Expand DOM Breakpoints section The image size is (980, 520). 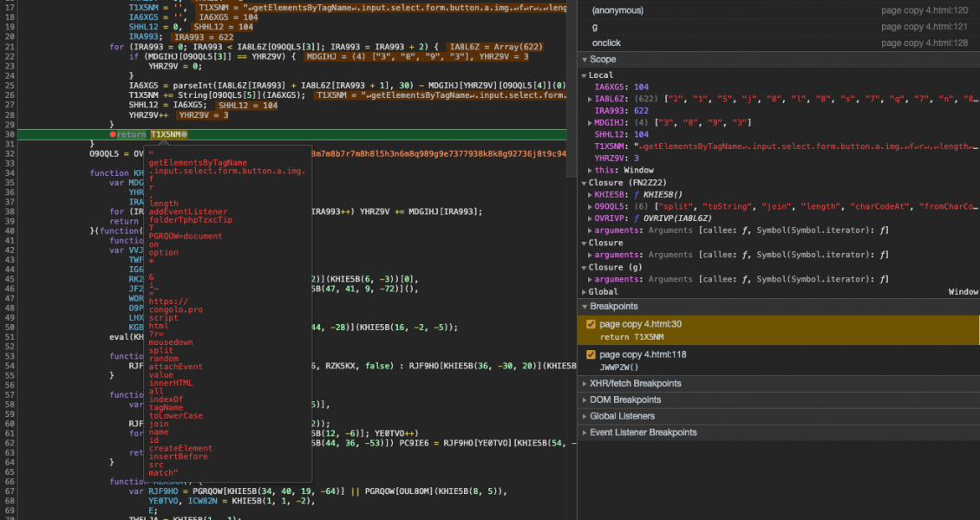(x=585, y=400)
